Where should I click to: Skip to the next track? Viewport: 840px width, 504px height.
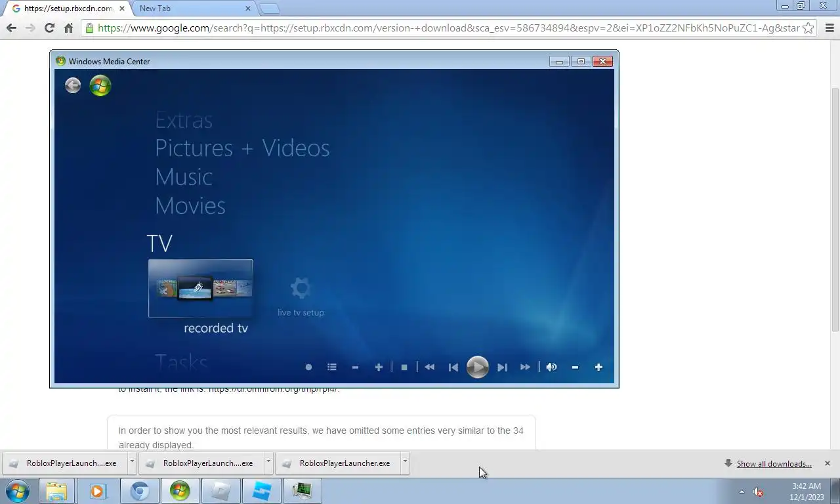coord(502,367)
